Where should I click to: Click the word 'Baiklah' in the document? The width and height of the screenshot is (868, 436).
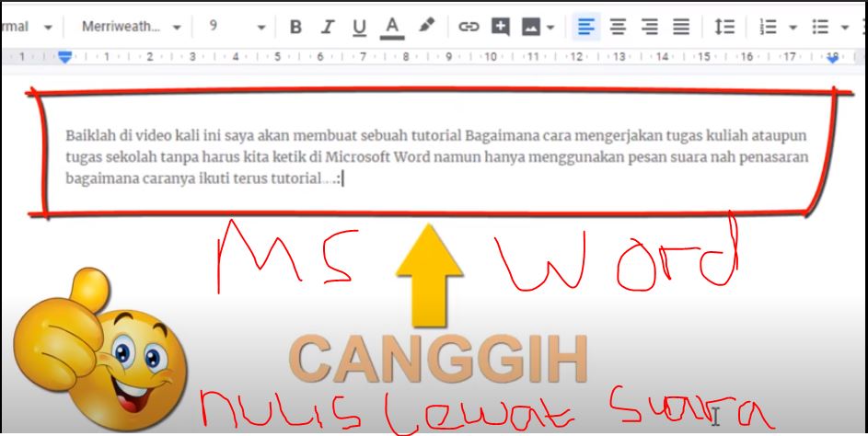tap(89, 135)
